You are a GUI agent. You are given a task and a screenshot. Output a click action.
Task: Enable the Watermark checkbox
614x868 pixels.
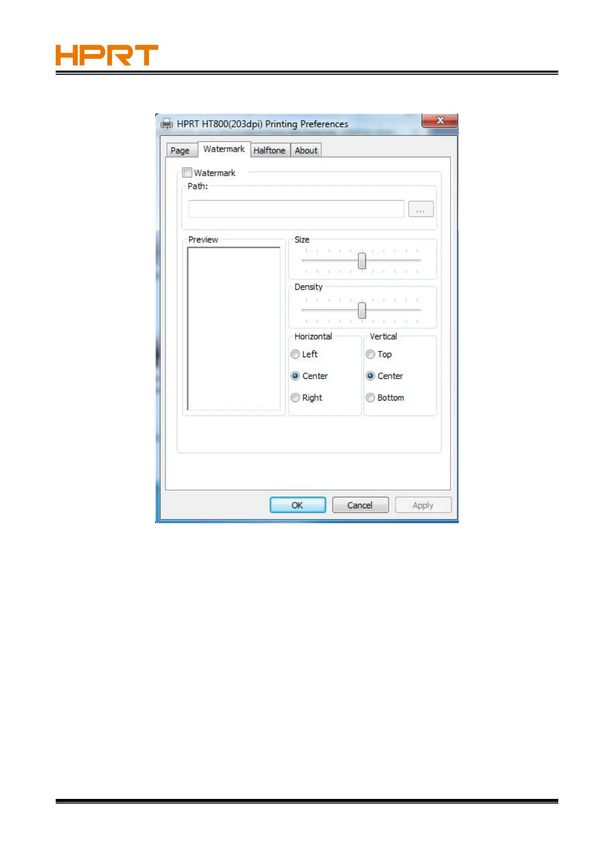pos(187,173)
